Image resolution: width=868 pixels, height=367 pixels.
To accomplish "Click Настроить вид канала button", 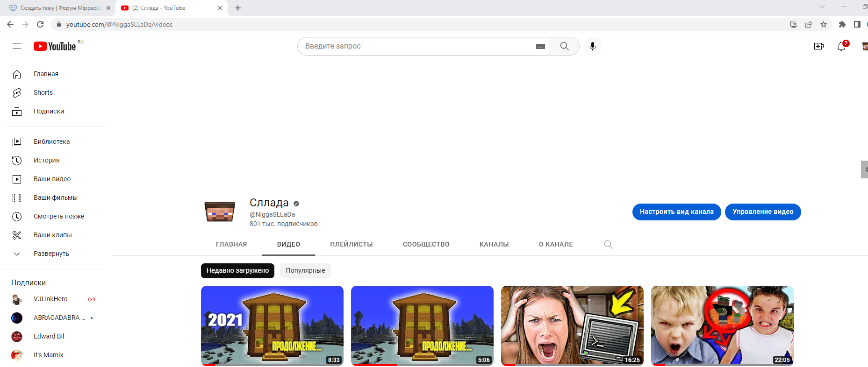I will pyautogui.click(x=677, y=212).
